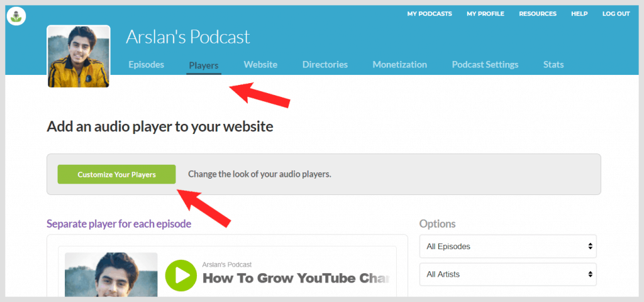Click the 'How To Grow YouTube' episode title
This screenshot has width=644, height=302.
click(x=296, y=278)
